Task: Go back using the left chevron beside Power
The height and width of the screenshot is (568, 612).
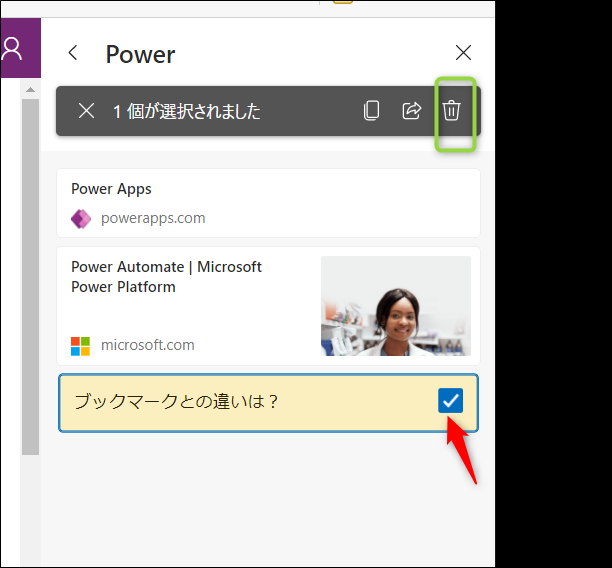Action: (73, 53)
